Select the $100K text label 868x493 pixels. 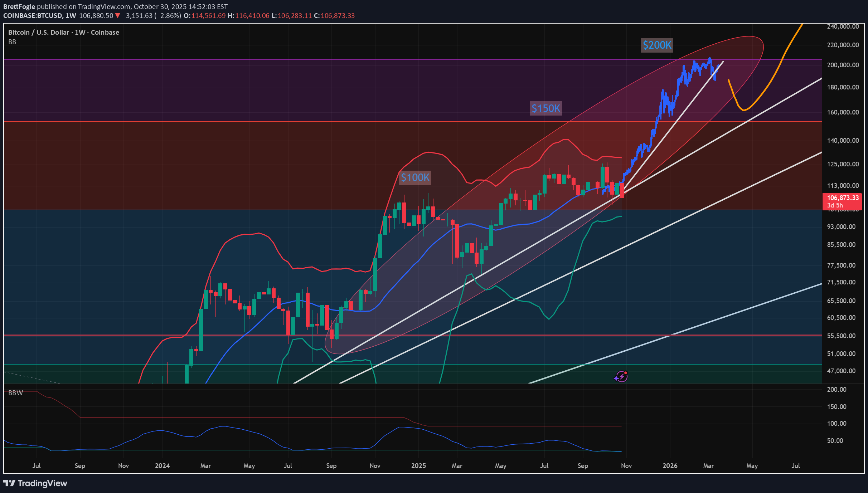(x=415, y=177)
